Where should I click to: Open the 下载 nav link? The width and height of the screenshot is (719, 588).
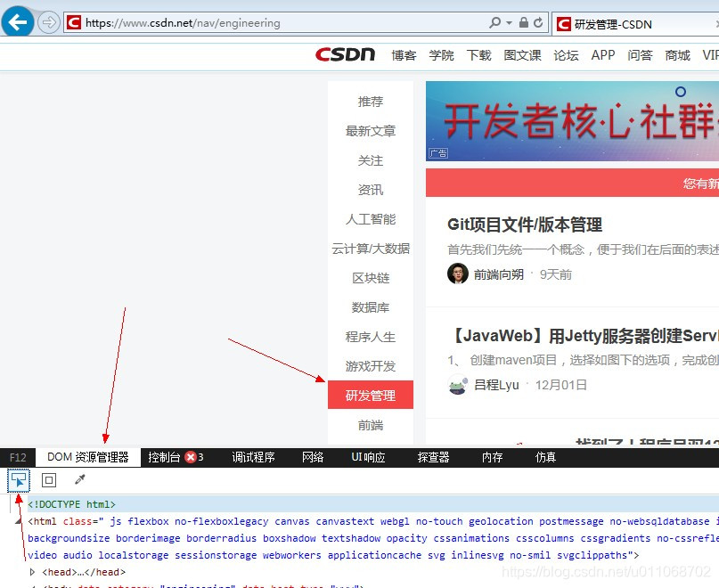(x=478, y=55)
